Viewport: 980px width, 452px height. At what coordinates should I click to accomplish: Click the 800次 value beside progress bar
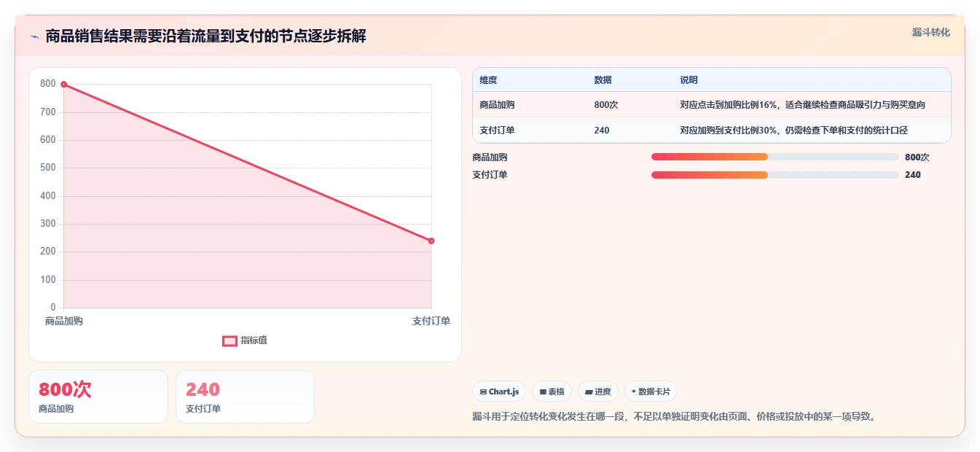(x=917, y=157)
